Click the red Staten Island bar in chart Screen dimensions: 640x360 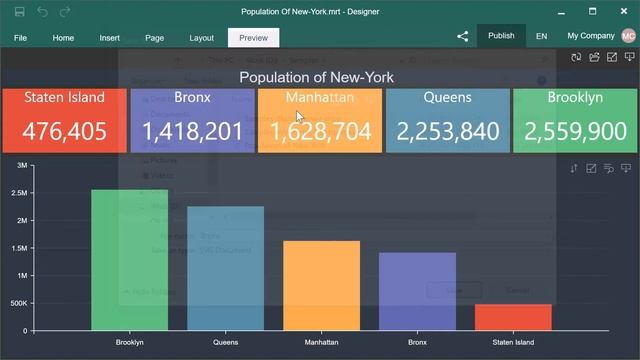point(513,318)
